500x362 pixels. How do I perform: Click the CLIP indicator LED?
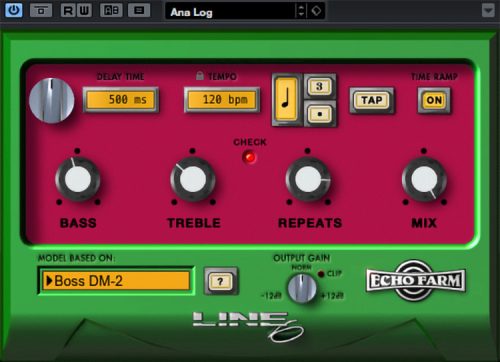321,274
